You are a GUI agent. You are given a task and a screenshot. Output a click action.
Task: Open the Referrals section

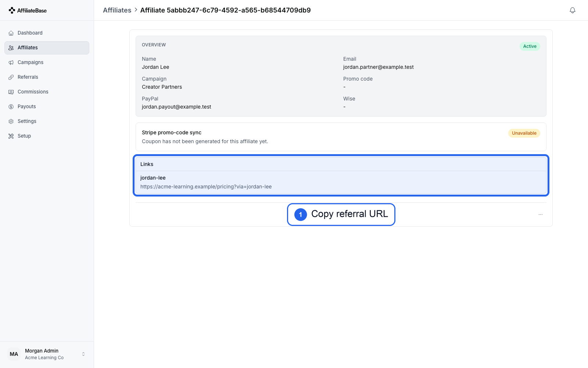47,77
